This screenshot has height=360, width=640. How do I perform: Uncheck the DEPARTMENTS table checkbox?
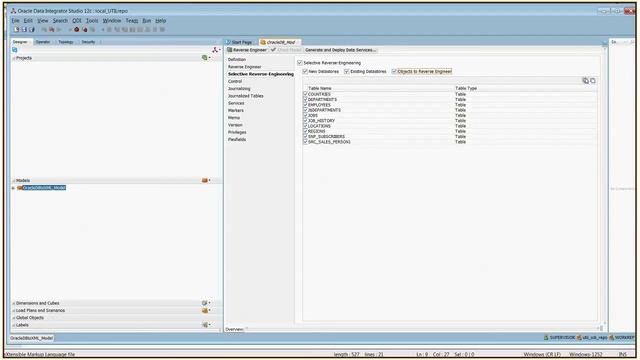pos(305,99)
